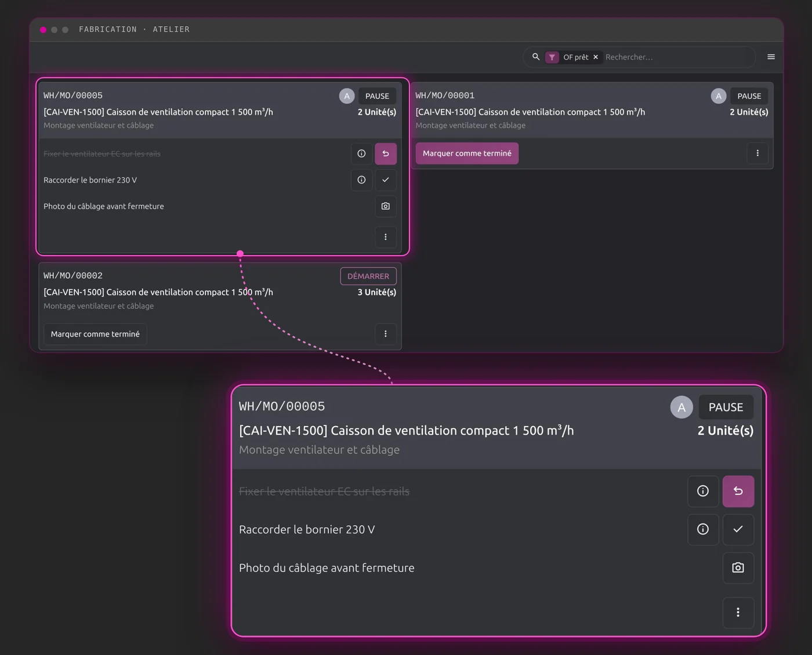Viewport: 812px width, 655px height.
Task: Start work order WH/MO/00002 with DÉMARRER
Action: point(368,276)
